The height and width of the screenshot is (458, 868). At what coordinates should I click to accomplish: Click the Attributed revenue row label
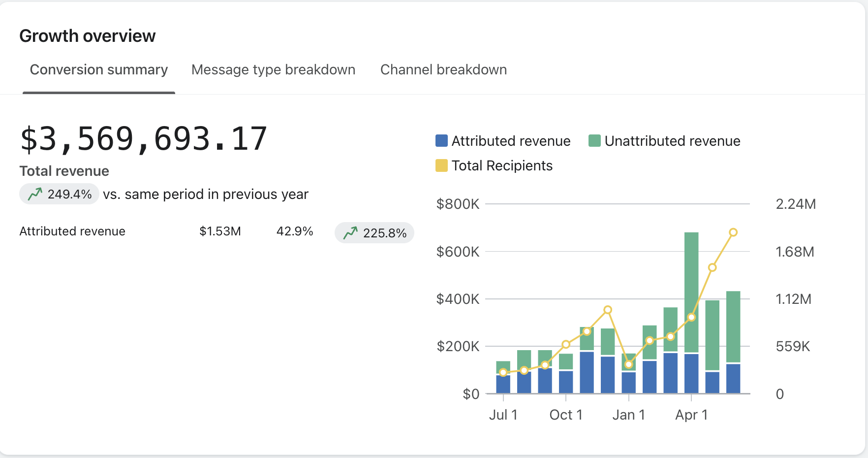pyautogui.click(x=72, y=231)
